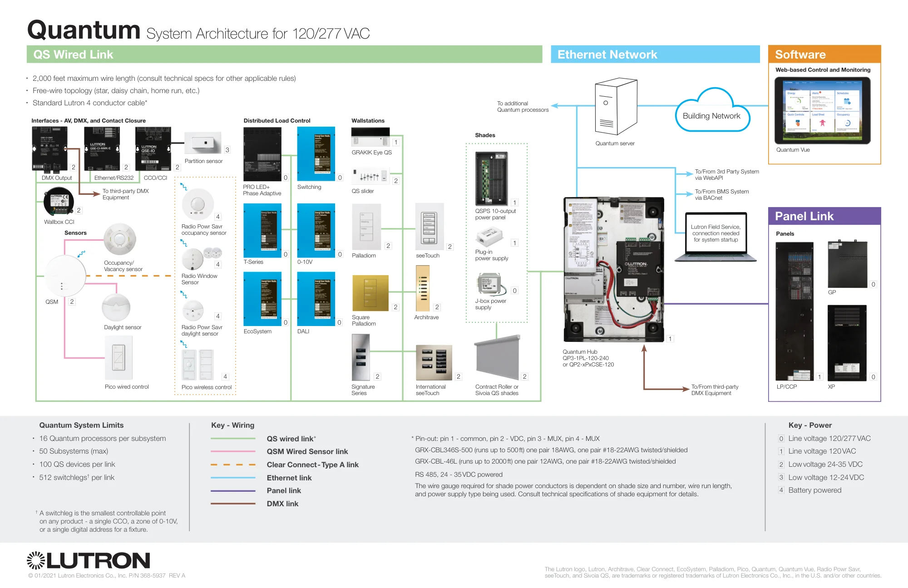
Task: Click the QS Wired Link green header
Action: (284, 54)
